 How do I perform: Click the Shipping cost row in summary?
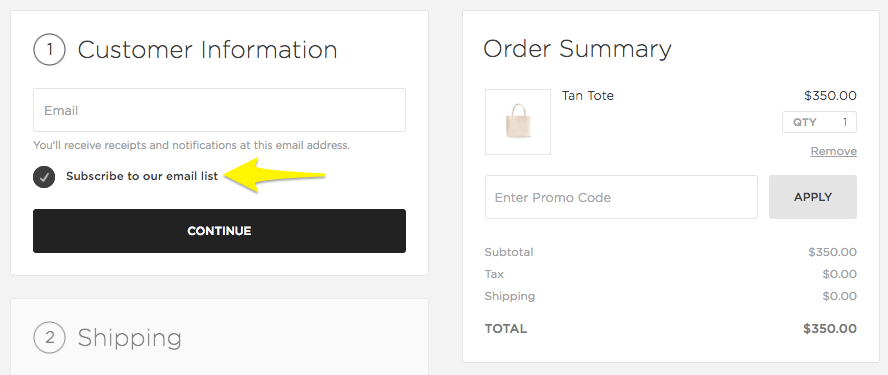(x=671, y=296)
